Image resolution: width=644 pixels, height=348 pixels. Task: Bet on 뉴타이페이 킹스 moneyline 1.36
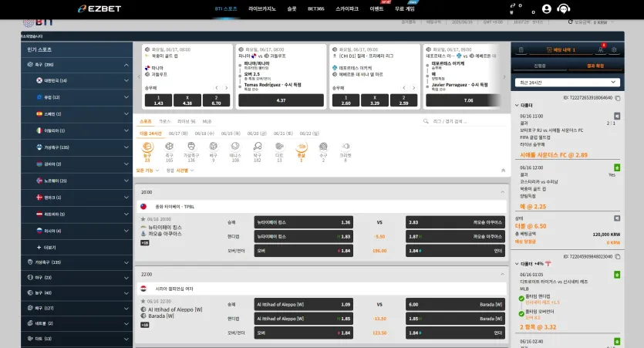tap(304, 222)
